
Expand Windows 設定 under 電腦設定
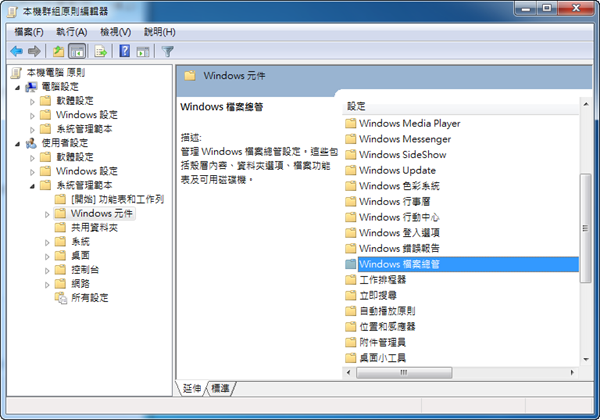(x=32, y=116)
